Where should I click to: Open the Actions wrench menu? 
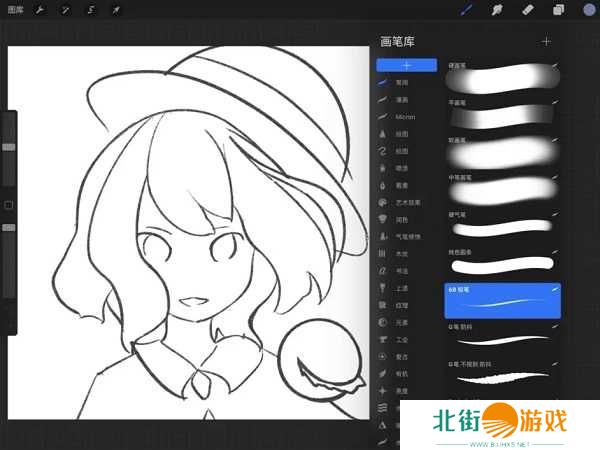pyautogui.click(x=40, y=9)
